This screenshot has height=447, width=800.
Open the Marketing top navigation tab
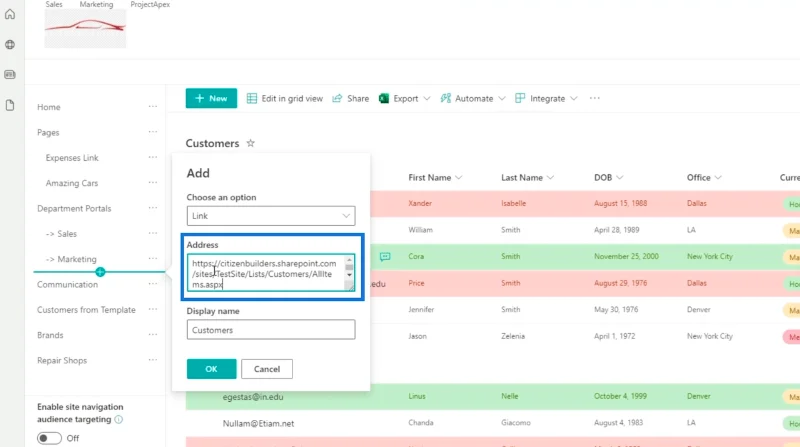[96, 4]
